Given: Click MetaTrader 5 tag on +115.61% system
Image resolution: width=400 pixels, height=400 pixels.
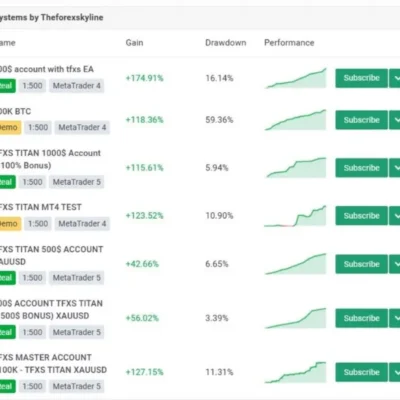Looking at the screenshot, I should [x=77, y=182].
